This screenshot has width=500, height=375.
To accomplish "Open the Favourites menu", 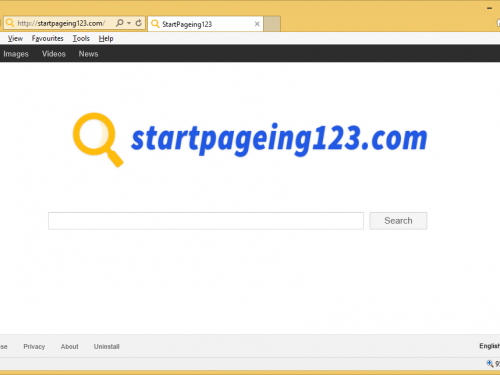I will (48, 39).
